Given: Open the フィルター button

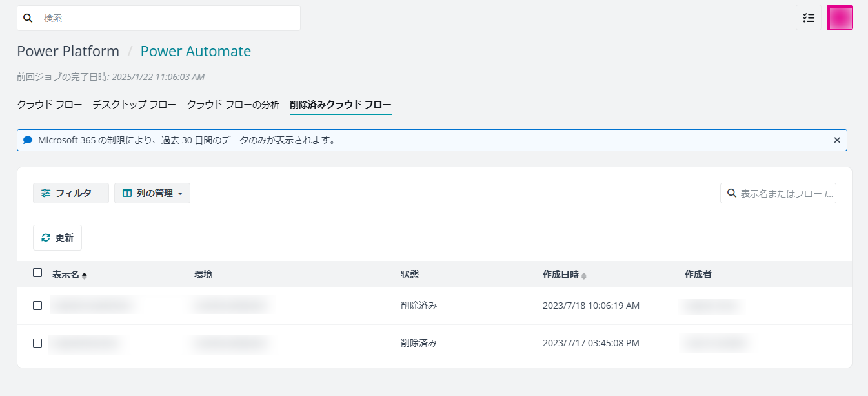Looking at the screenshot, I should [71, 193].
